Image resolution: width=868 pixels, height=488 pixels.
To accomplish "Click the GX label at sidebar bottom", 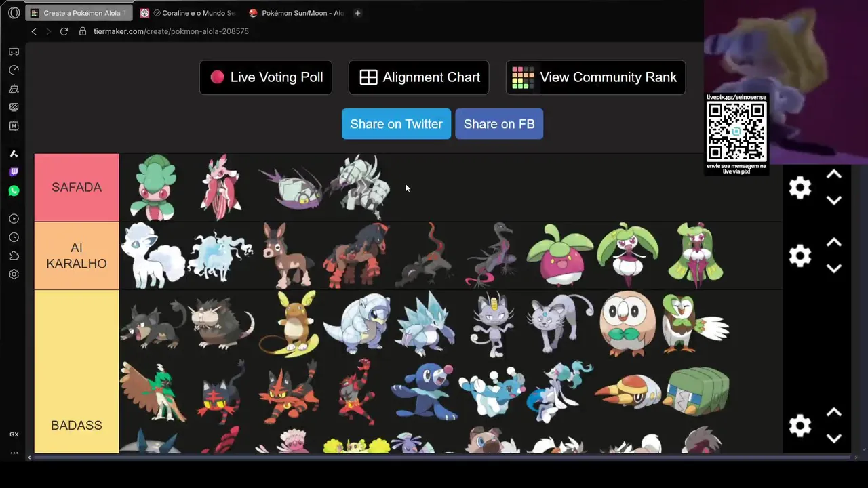I will point(14,434).
